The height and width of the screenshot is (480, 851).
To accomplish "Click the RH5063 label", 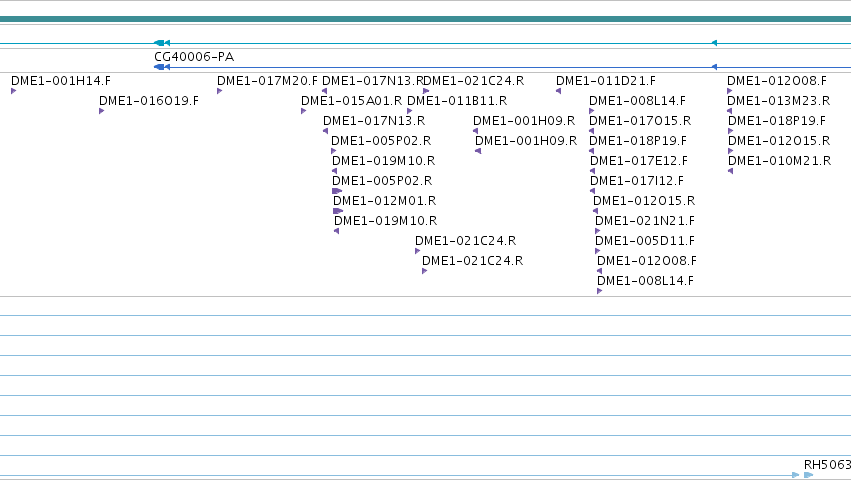I will point(827,465).
